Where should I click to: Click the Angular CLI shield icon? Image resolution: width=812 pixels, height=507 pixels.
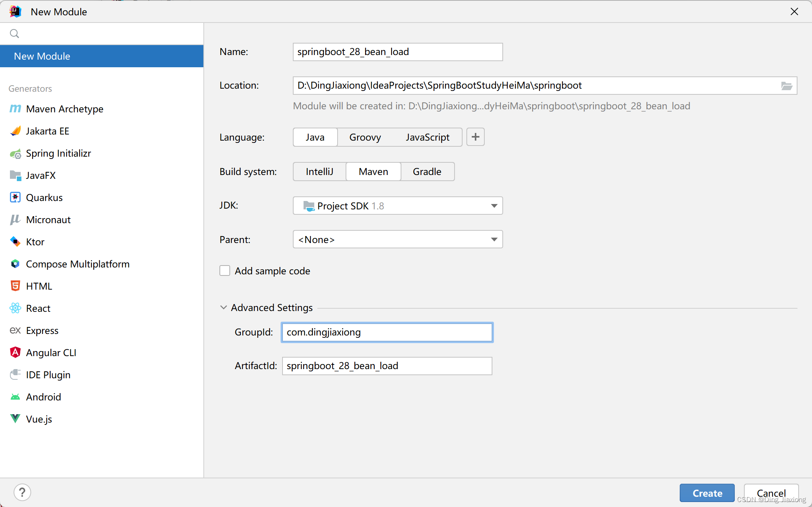pos(15,352)
